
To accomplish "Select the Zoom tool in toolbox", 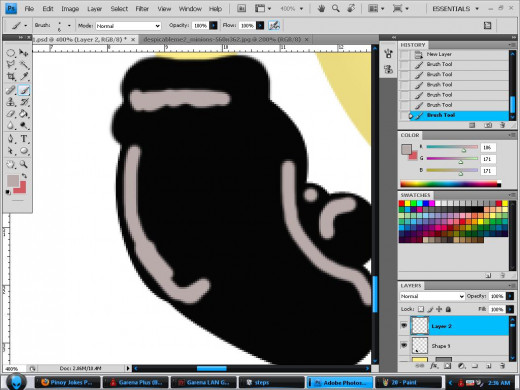I will click(x=24, y=164).
